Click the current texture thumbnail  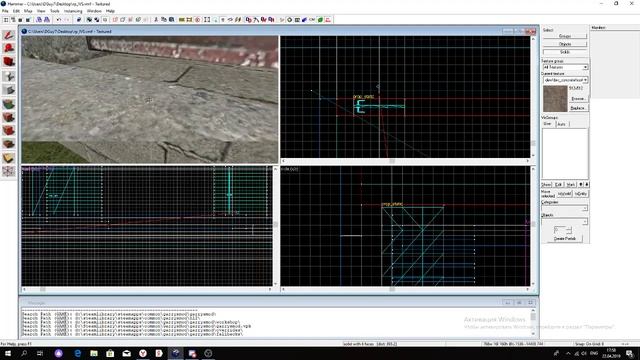click(555, 98)
